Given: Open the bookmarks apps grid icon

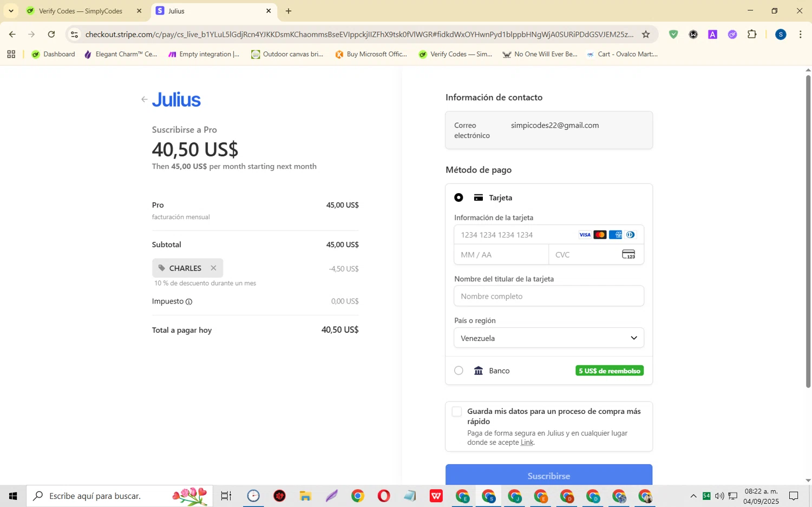Looking at the screenshot, I should [11, 54].
